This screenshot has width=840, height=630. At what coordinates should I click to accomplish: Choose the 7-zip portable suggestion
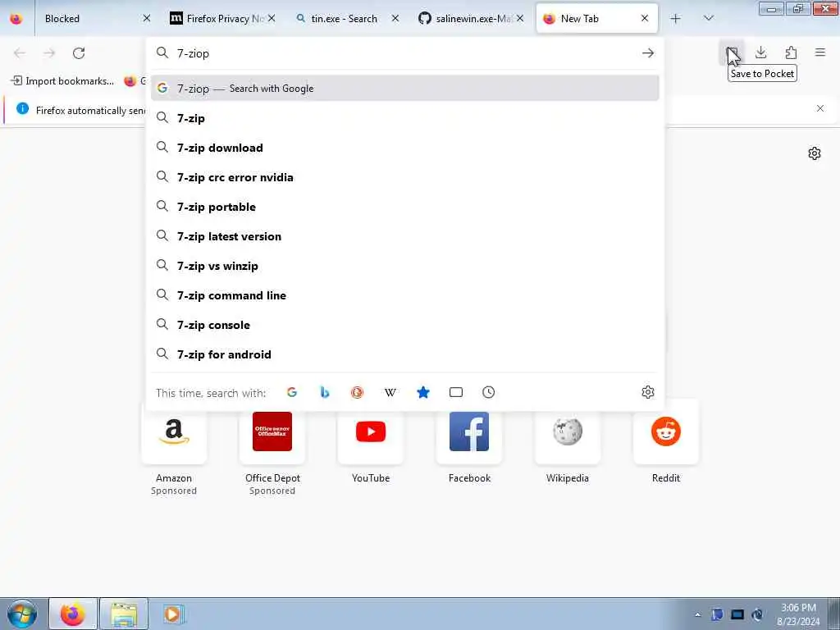coord(404,207)
